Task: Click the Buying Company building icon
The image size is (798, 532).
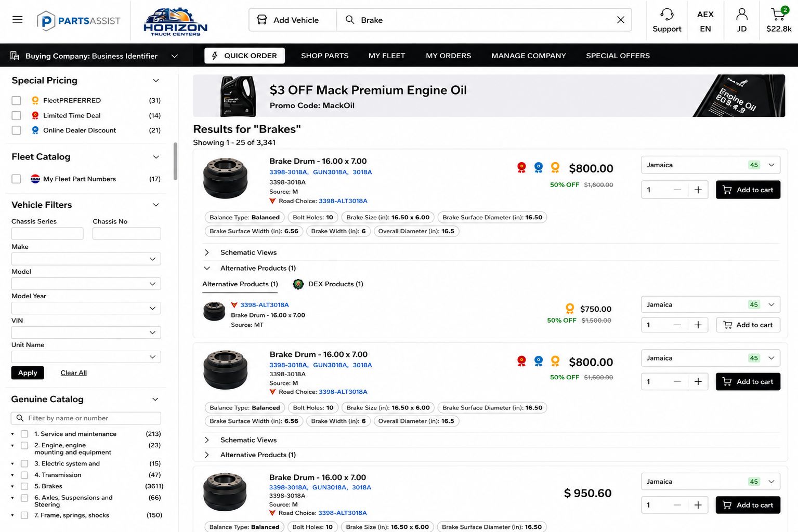Action: click(x=15, y=56)
